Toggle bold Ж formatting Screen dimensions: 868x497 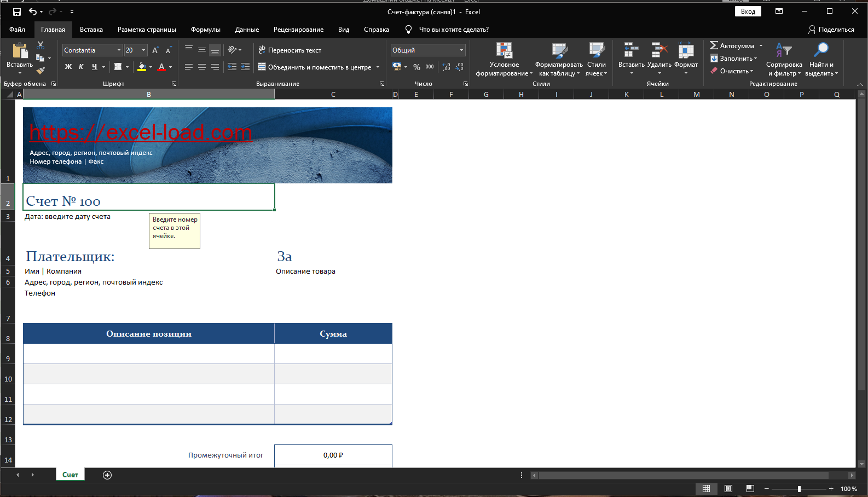point(68,67)
